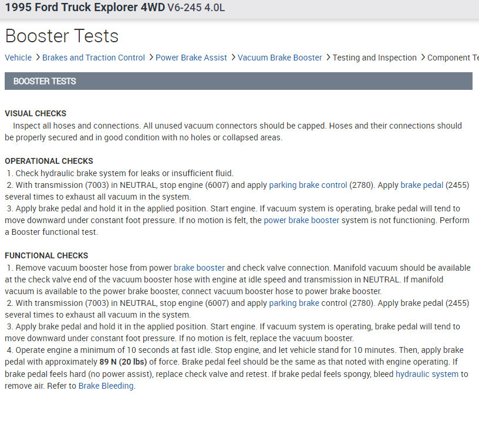This screenshot has width=479, height=448.
Task: Click the 1995 Ford Truck Explorer 4WD title
Action: (85, 8)
